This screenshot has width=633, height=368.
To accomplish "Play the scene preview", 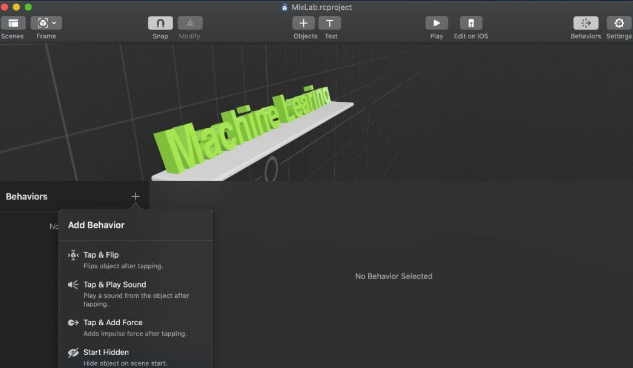I will click(436, 23).
